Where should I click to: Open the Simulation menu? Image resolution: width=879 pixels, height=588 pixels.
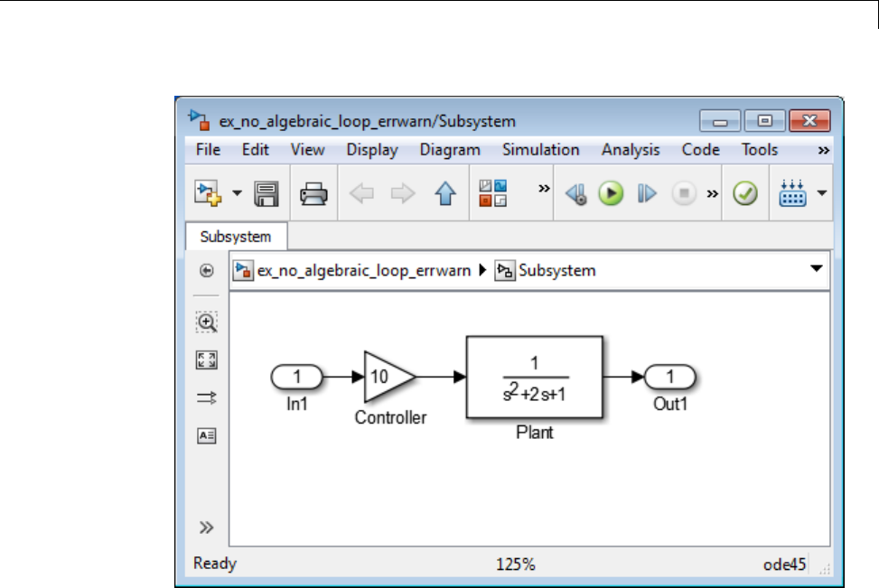click(x=541, y=150)
